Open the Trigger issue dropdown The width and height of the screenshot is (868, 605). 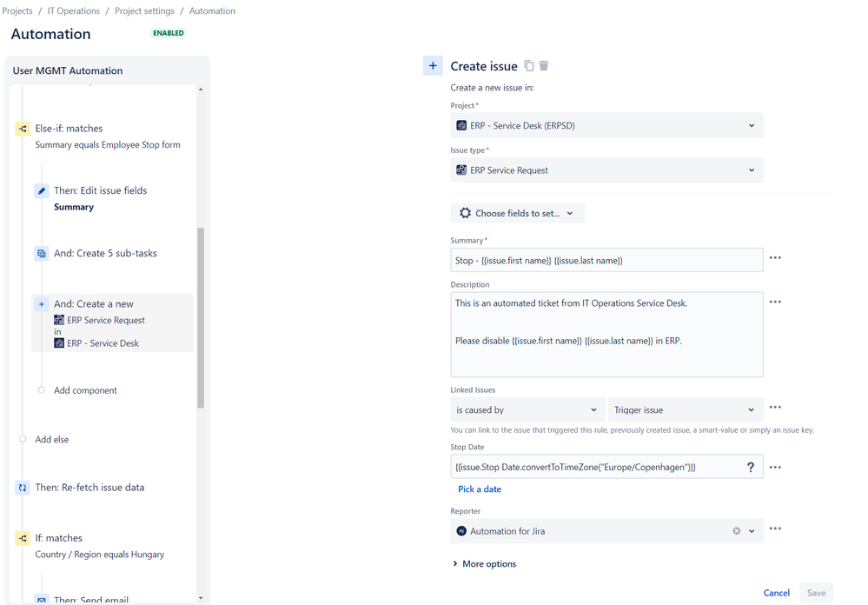[x=686, y=410]
